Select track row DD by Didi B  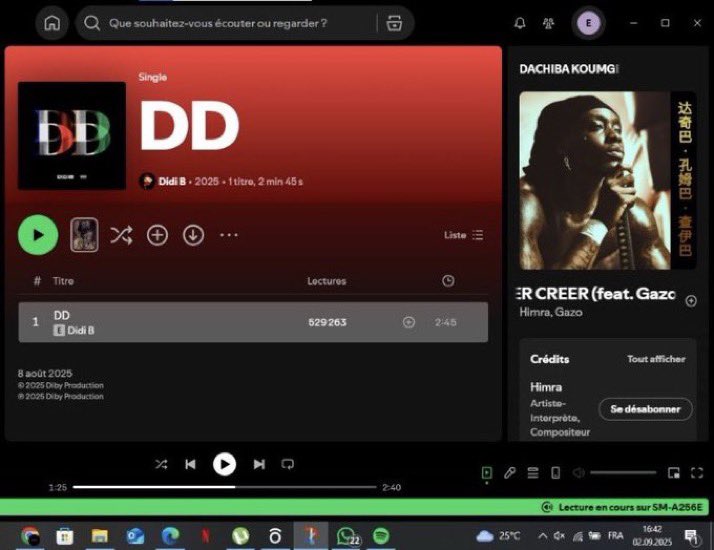tap(253, 322)
